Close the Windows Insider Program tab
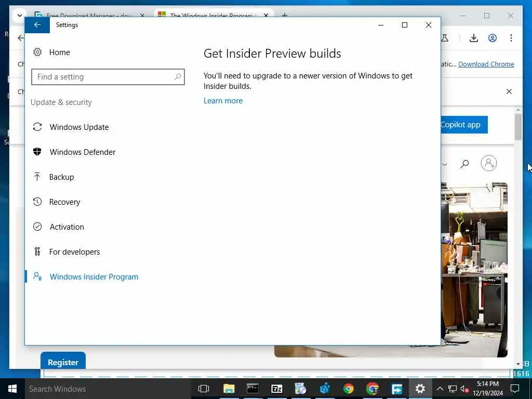The width and height of the screenshot is (532, 399). click(267, 15)
